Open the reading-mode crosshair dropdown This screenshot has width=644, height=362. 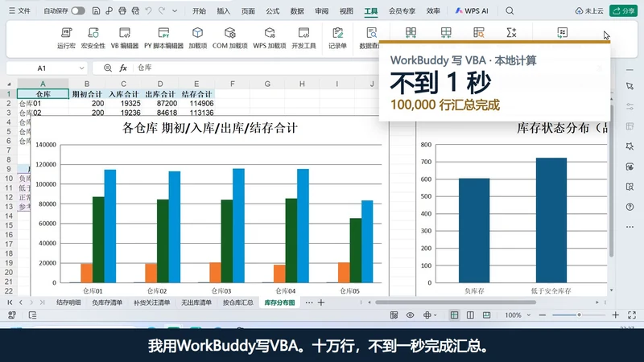430,315
